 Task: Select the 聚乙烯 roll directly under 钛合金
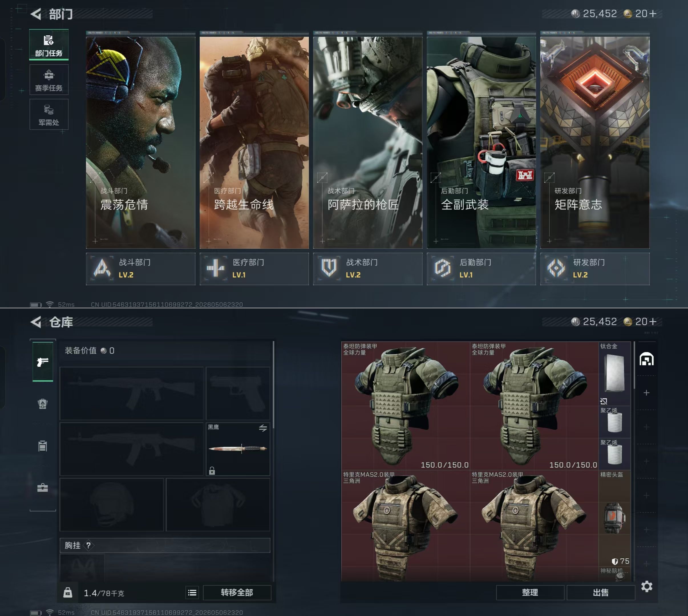615,422
